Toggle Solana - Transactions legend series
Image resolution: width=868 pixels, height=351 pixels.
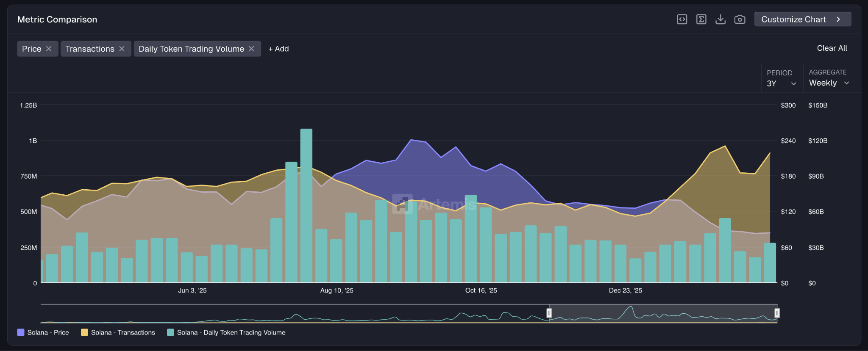(x=118, y=332)
